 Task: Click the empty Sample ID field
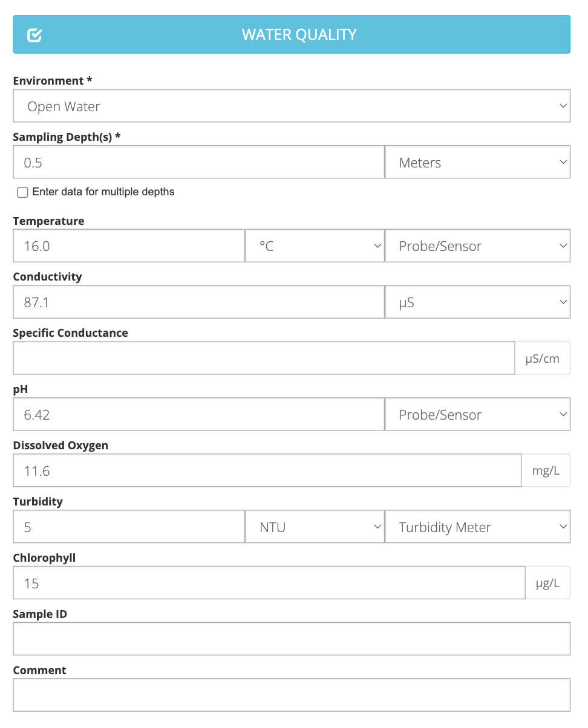[x=291, y=639]
